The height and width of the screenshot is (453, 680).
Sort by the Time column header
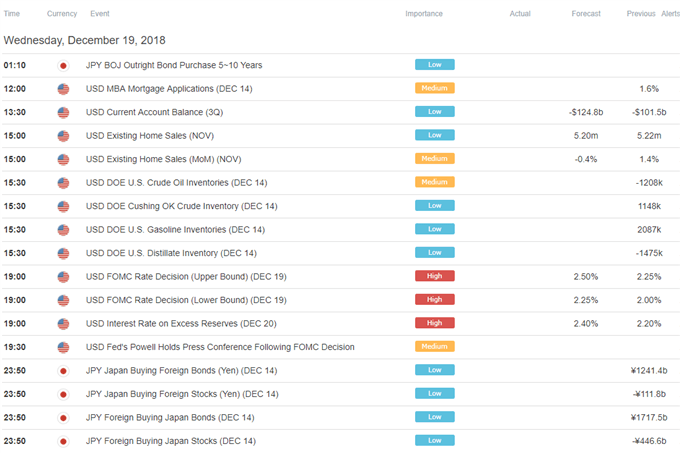pyautogui.click(x=12, y=13)
